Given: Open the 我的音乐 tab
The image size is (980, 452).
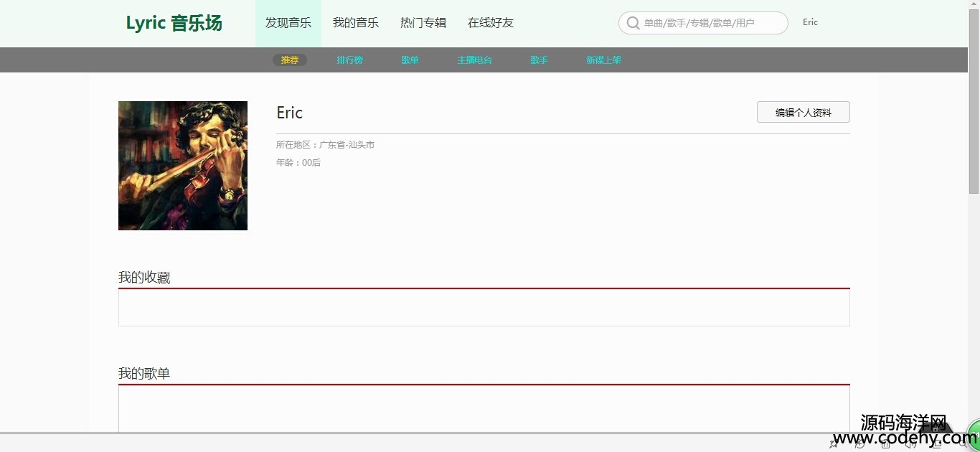Looking at the screenshot, I should pyautogui.click(x=356, y=23).
